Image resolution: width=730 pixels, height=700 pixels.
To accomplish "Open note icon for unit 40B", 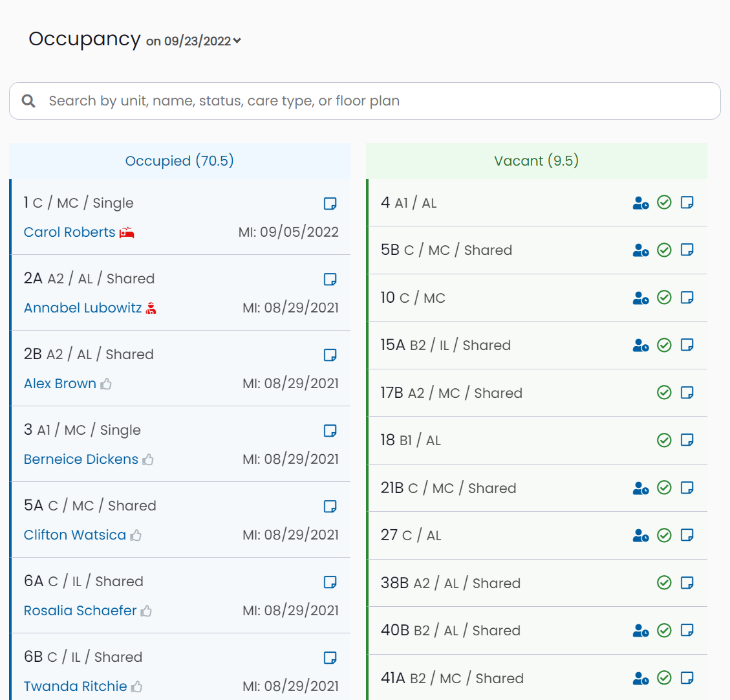I will coord(687,630).
